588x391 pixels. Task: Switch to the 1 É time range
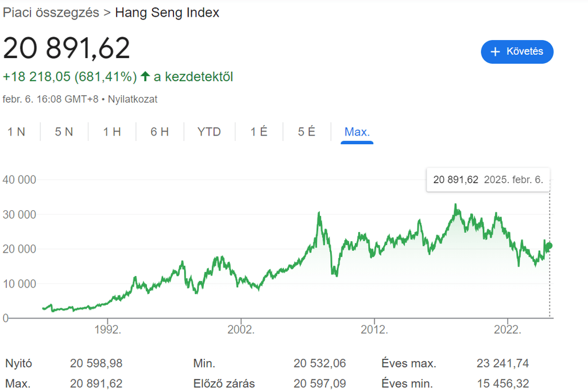[x=258, y=131]
